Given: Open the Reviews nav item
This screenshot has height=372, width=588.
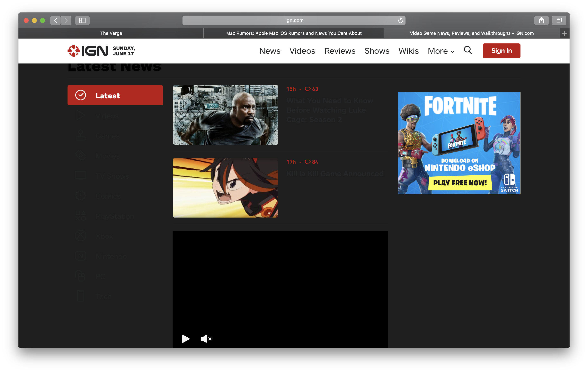Looking at the screenshot, I should pos(340,51).
